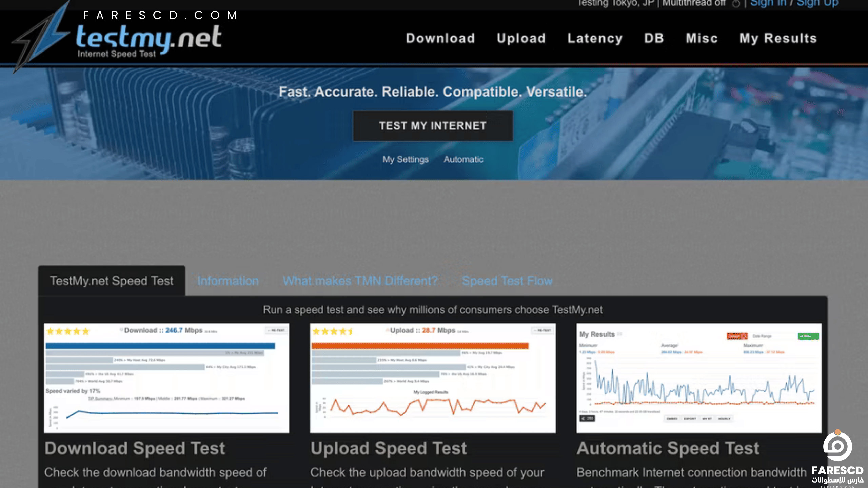The width and height of the screenshot is (868, 488).
Task: Click the Download Speed Test heading
Action: [135, 448]
